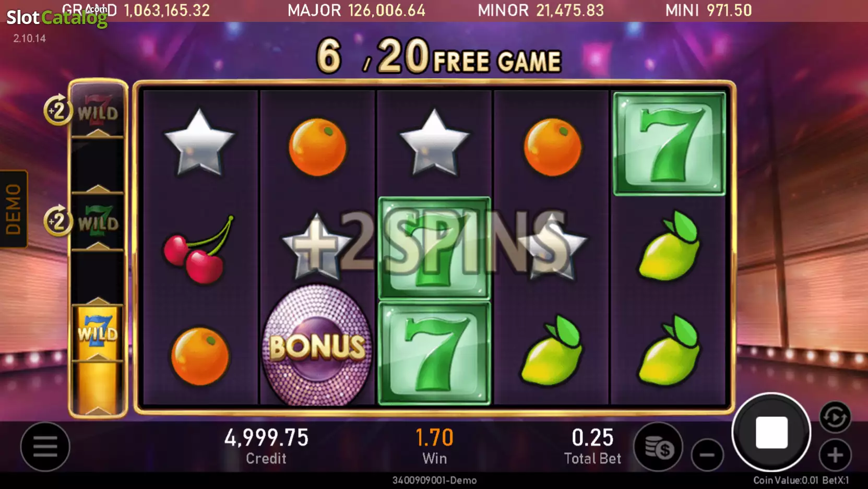Select the BONUS disco ball symbol
This screenshot has width=868, height=489.
tap(317, 345)
